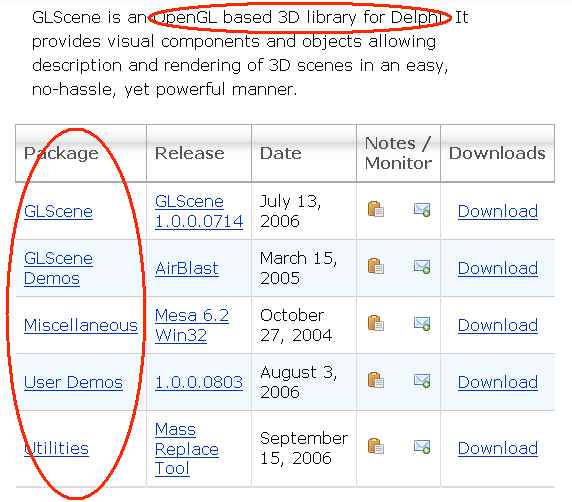Image resolution: width=572 pixels, height=502 pixels.
Task: Open the User Demos package link
Action: (x=73, y=382)
